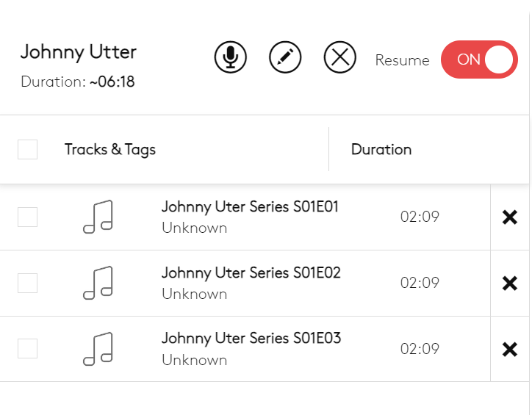
Task: Open Johnny Uter Series S01E01 track title
Action: point(250,207)
